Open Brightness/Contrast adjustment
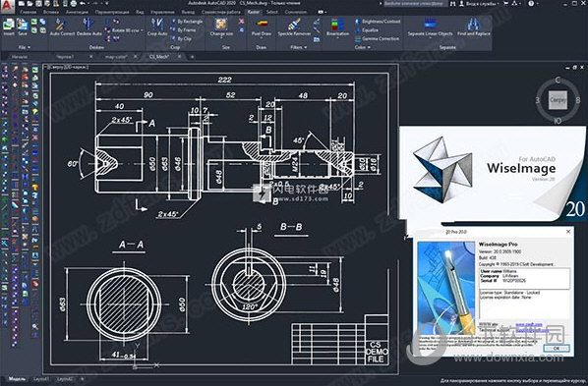 point(378,22)
